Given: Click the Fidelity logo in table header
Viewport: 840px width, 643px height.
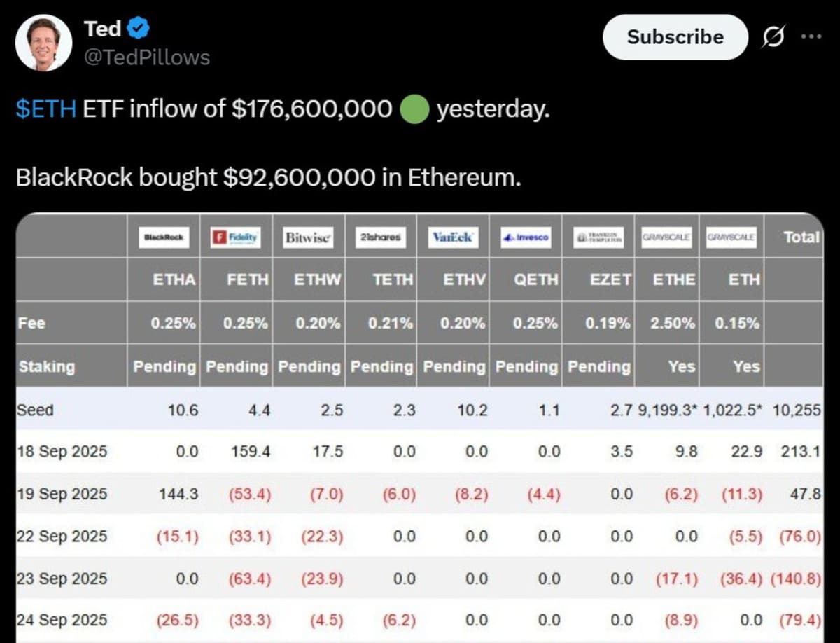Looking at the screenshot, I should coord(236,237).
